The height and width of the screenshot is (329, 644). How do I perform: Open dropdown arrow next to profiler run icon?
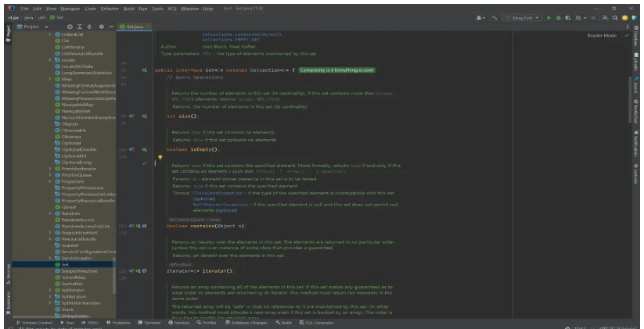click(584, 18)
